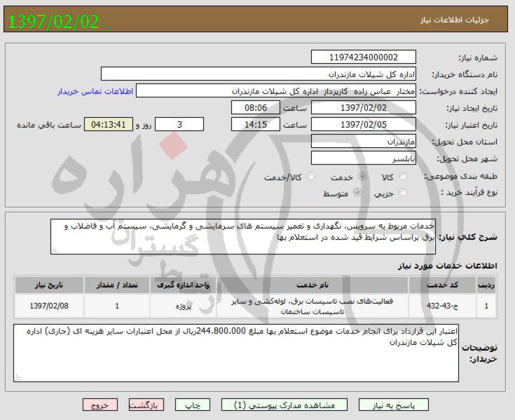
Task: Click the header date 1397/02/02 in green
Action: [x=53, y=22]
